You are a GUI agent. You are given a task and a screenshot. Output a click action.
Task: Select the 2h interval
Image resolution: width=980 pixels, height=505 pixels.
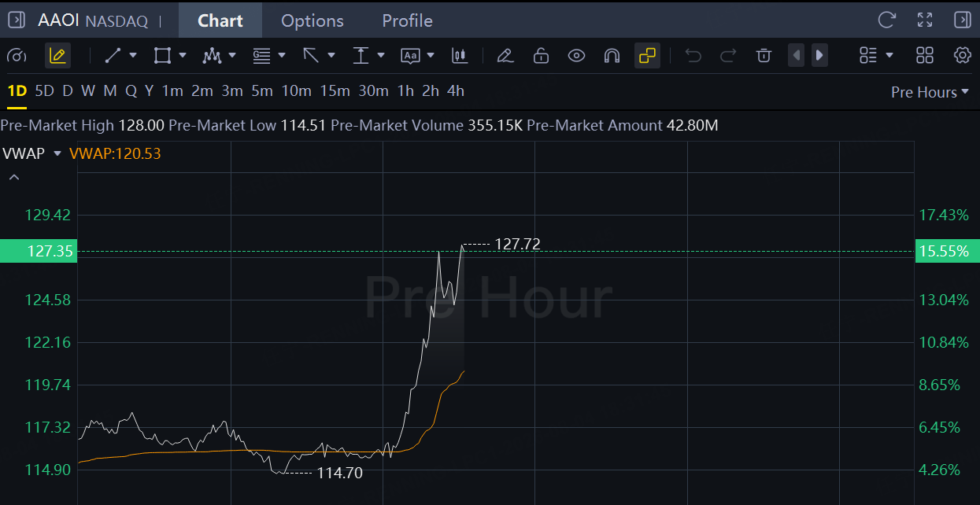[431, 91]
